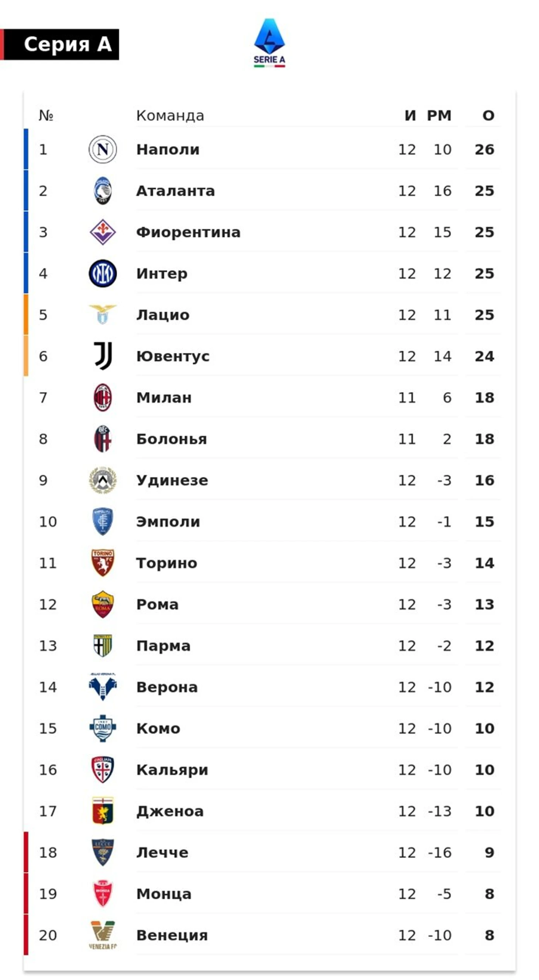Click the Atalanta club crest
Screen dimensions: 539x980
103,191
